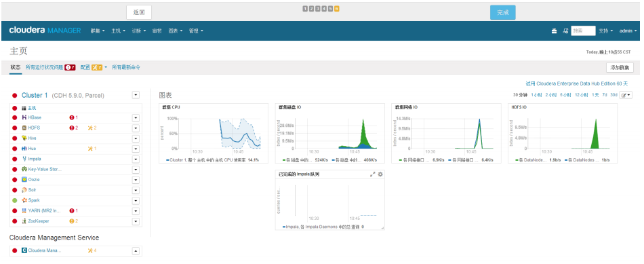The height and width of the screenshot is (264, 644).
Task: Click the Oozie service icon
Action: [x=24, y=180]
